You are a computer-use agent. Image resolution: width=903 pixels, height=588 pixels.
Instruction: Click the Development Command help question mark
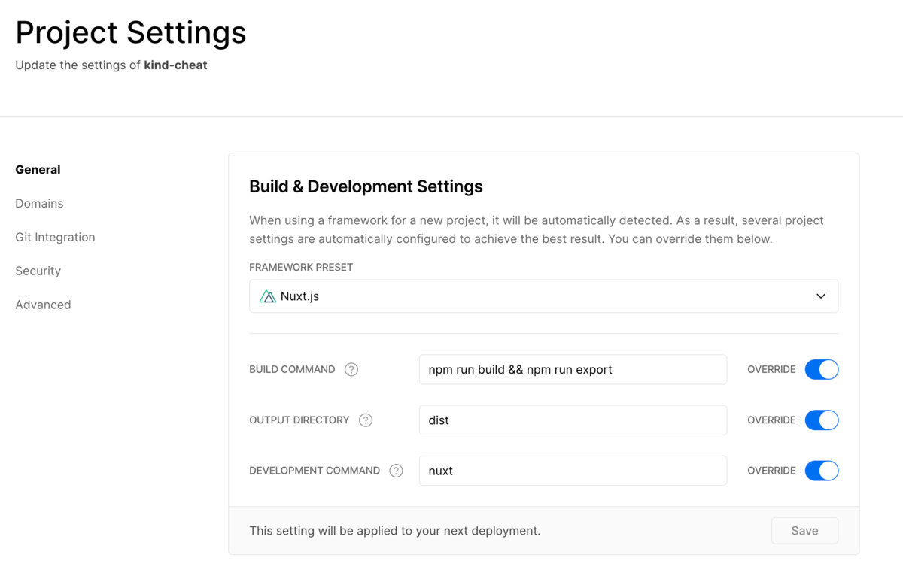[x=396, y=471]
